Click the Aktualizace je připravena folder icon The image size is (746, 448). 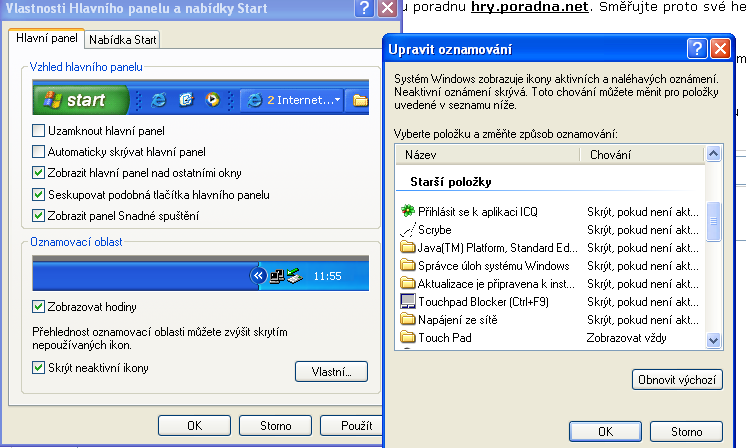tap(408, 283)
